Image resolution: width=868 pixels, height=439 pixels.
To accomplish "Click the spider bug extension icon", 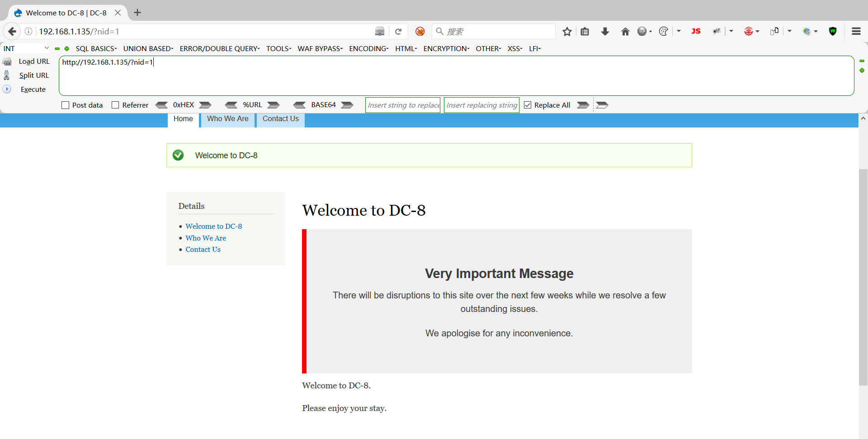I will coord(717,31).
